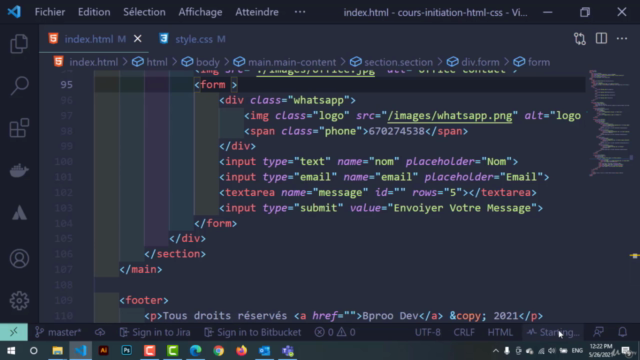Click the textarea name="message" text
The width and height of the screenshot is (640, 360).
pos(324,193)
